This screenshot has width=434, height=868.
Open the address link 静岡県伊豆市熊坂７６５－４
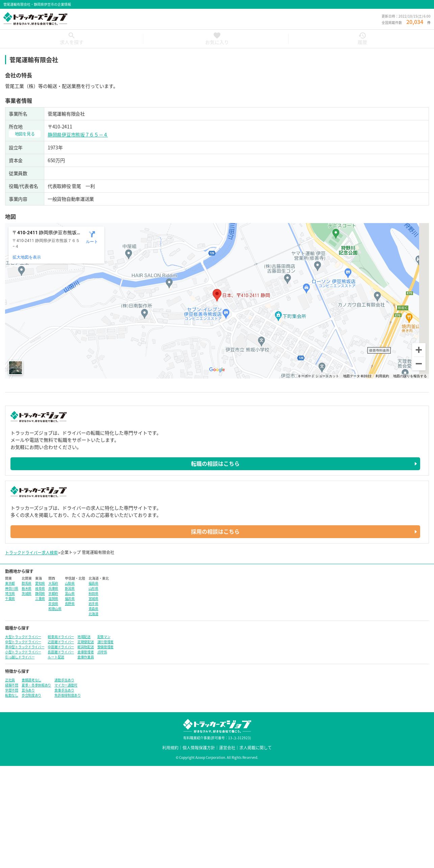coord(77,135)
